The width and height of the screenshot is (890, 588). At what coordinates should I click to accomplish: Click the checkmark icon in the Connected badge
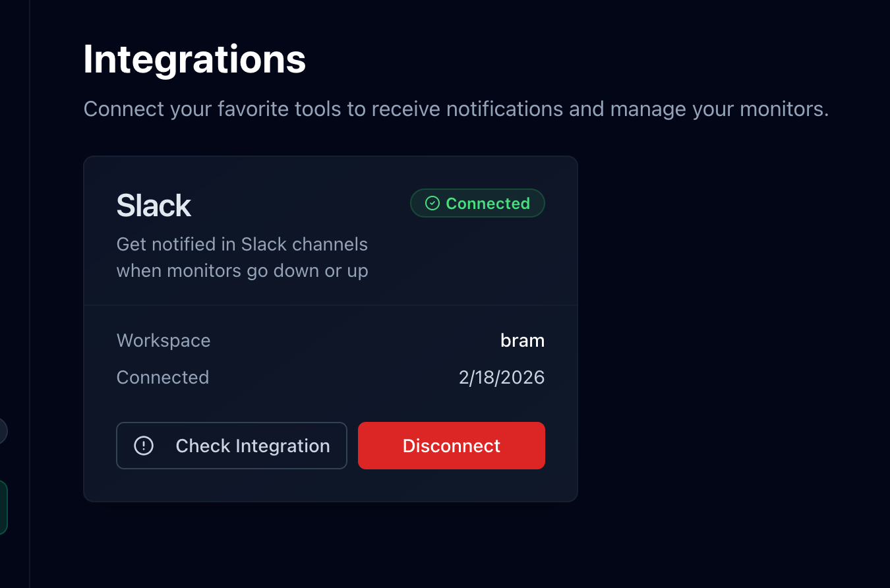pos(432,203)
